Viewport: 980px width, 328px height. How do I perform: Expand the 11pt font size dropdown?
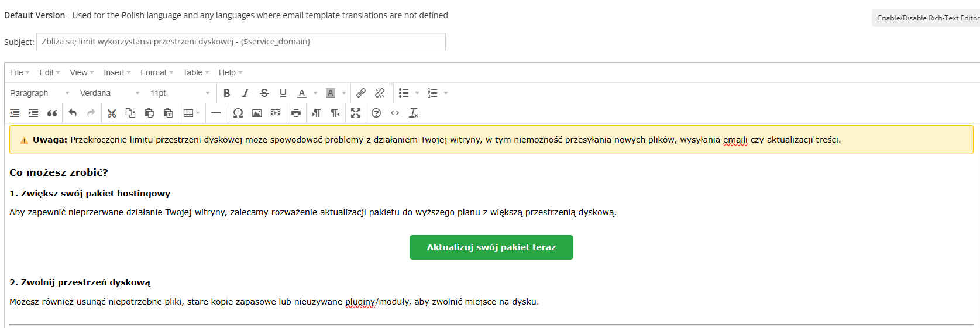tap(180, 93)
